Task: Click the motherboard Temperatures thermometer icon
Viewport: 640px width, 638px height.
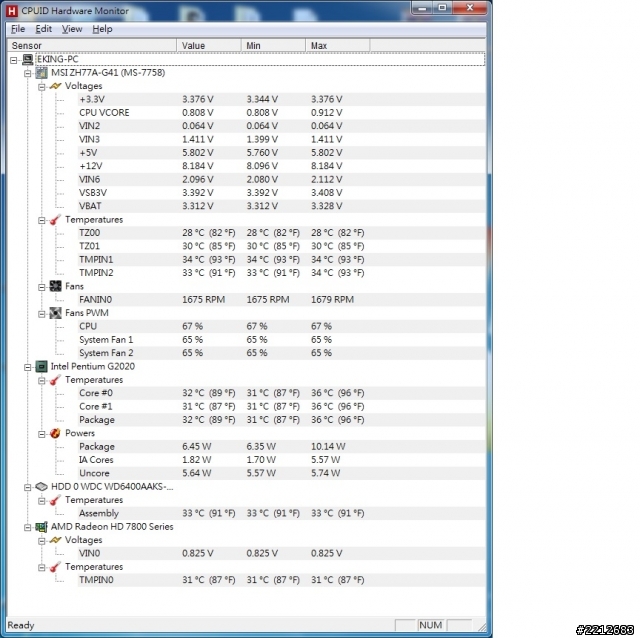Action: click(x=56, y=220)
